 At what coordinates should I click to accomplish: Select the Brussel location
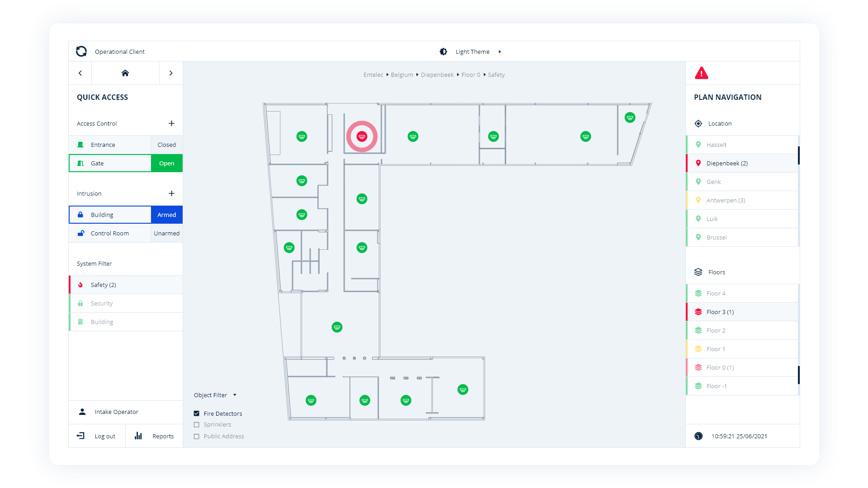pos(741,237)
